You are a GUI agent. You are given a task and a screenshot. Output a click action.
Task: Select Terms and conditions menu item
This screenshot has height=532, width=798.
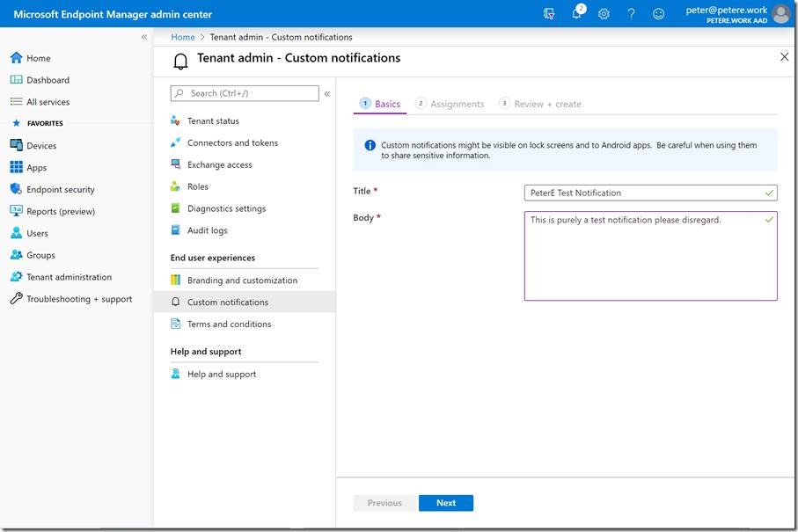click(229, 324)
